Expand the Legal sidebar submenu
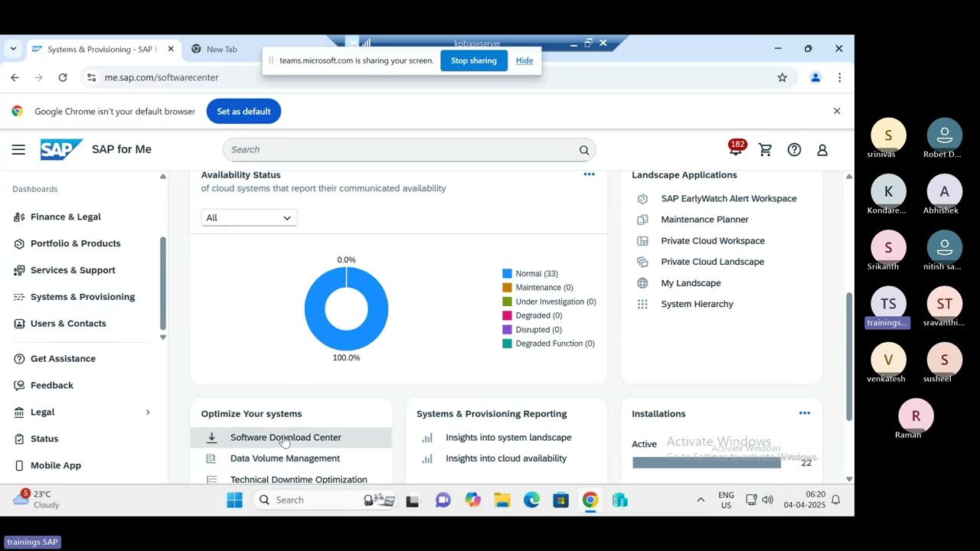980x551 pixels. click(148, 412)
